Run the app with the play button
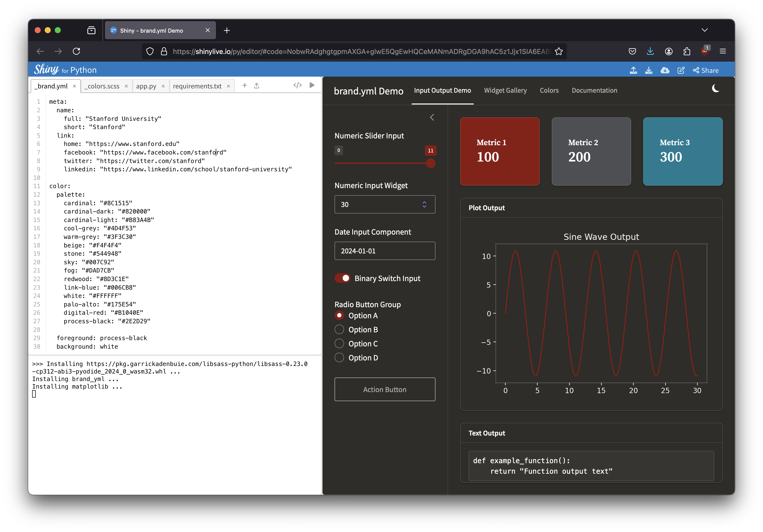Viewport: 763px width, 532px height. (x=312, y=85)
